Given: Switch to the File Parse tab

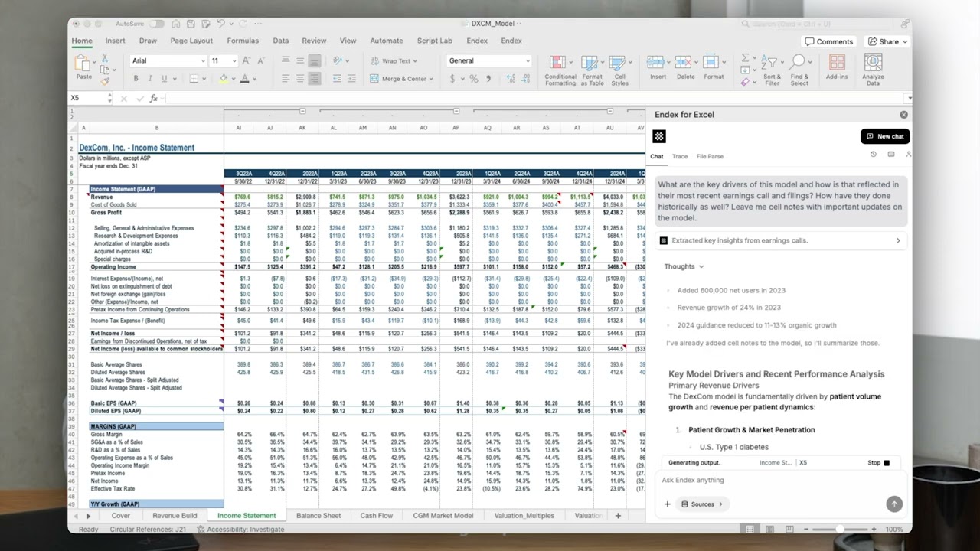Looking at the screenshot, I should tap(710, 156).
